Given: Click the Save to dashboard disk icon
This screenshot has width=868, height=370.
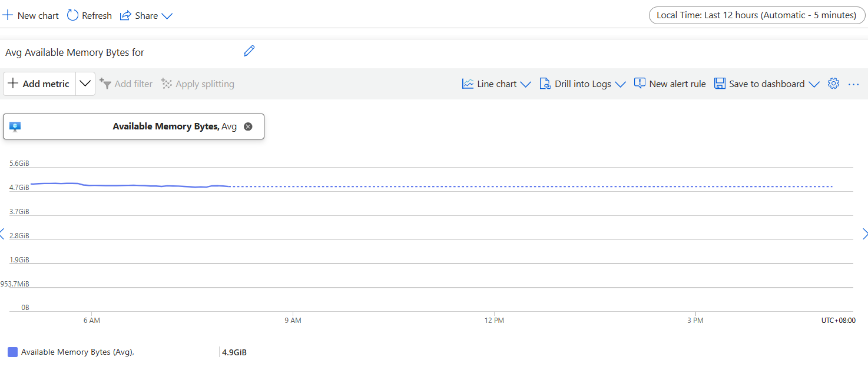Looking at the screenshot, I should coord(720,84).
